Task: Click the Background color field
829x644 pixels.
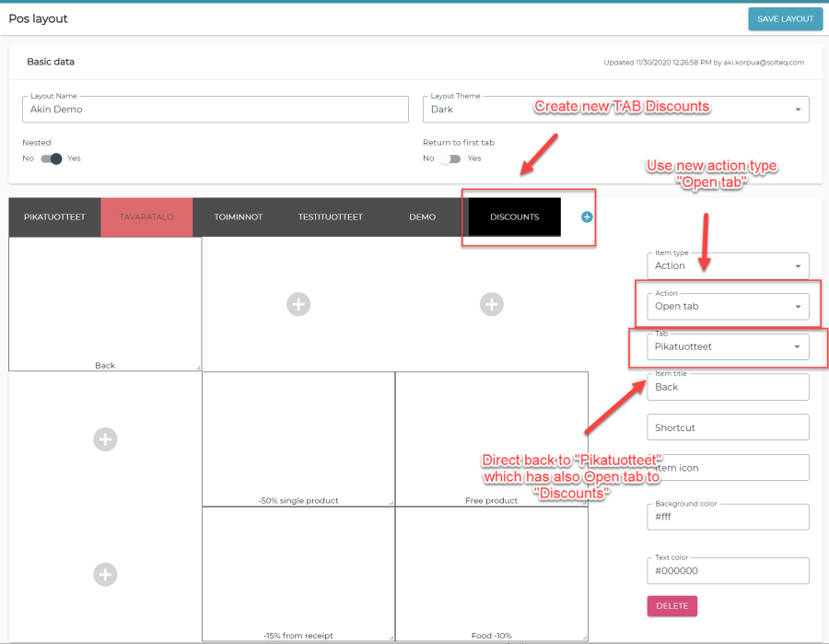Action: [x=728, y=517]
